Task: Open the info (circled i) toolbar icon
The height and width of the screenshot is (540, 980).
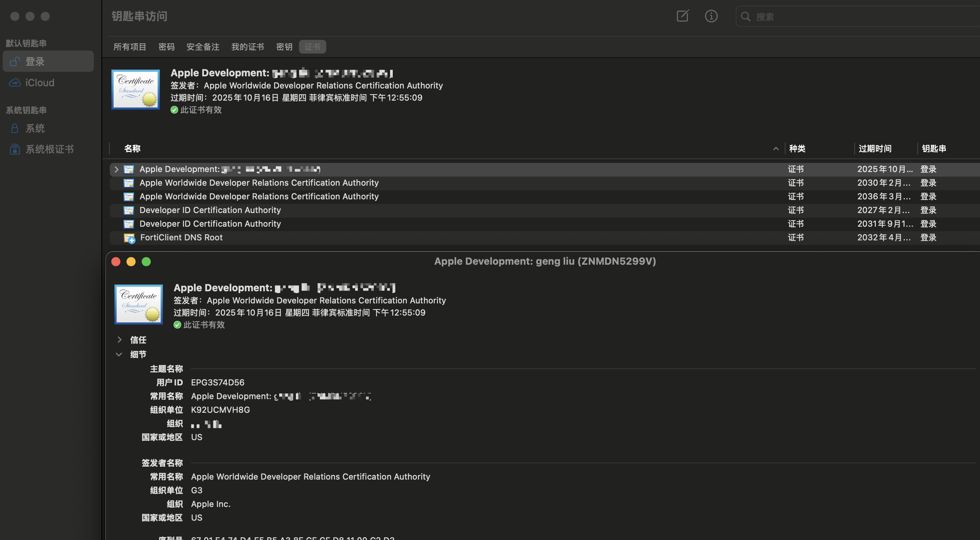Action: pyautogui.click(x=711, y=16)
